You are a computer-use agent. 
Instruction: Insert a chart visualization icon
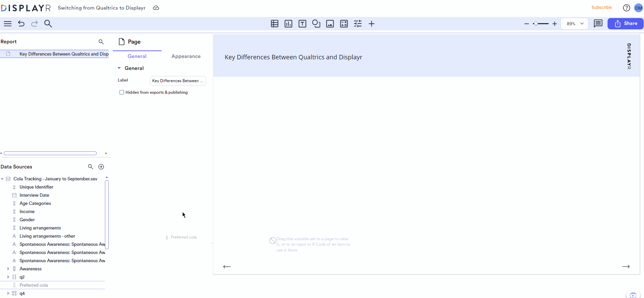(288, 24)
